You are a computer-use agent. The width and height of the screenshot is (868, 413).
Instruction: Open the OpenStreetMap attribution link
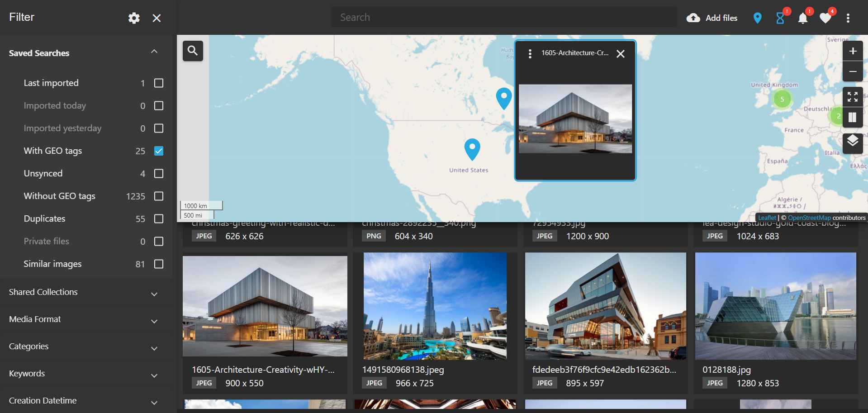(809, 218)
